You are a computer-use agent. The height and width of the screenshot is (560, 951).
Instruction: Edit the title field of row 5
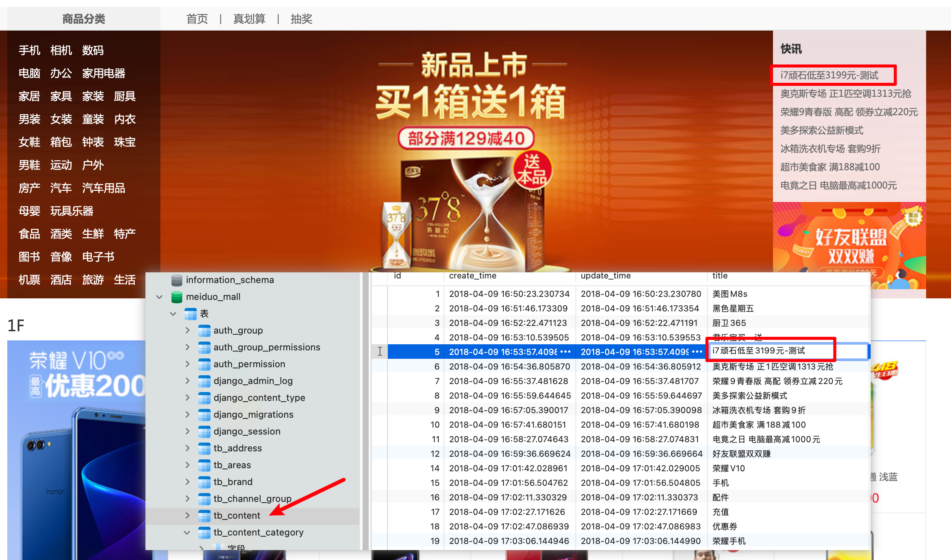(788, 351)
